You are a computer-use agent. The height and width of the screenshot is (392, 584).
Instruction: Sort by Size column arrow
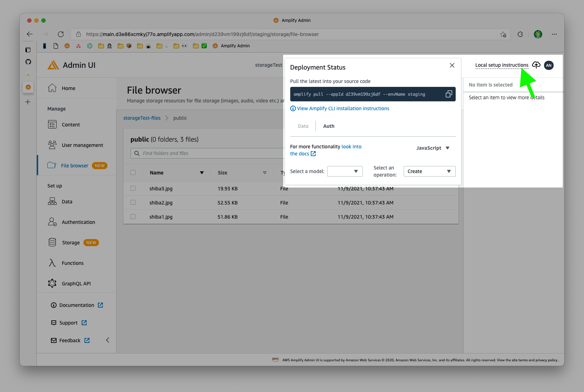tap(264, 173)
